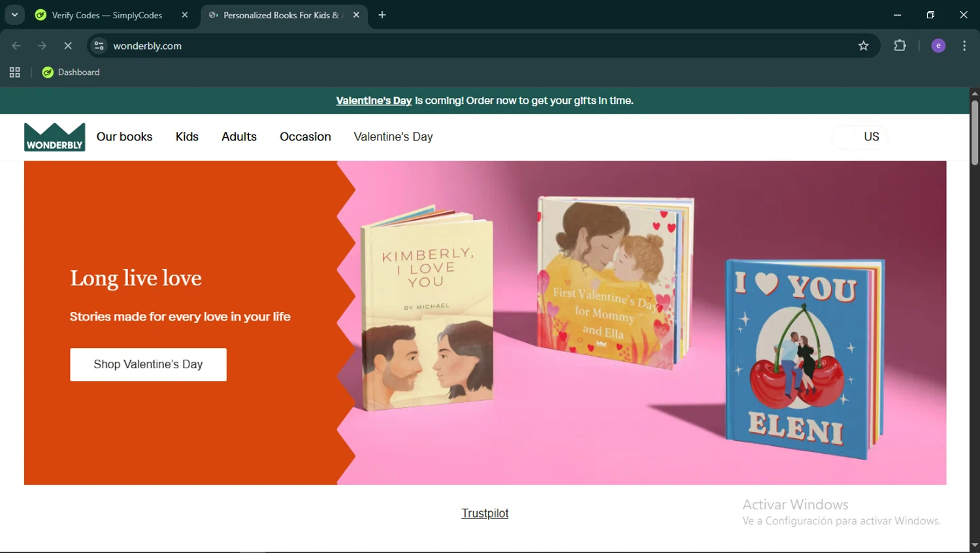980x553 pixels.
Task: Go to Valentine's Day nav link
Action: 393,136
